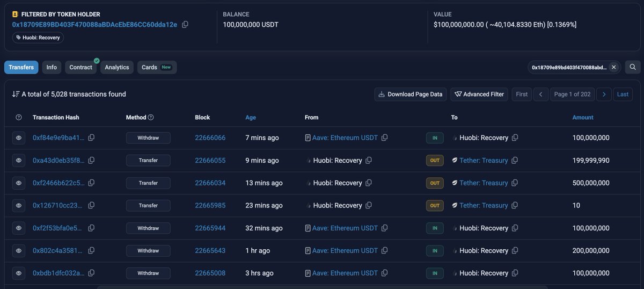This screenshot has width=644, height=289.
Task: Copy transaction hash 0xbdb1dfc032a
Action: pyautogui.click(x=91, y=273)
